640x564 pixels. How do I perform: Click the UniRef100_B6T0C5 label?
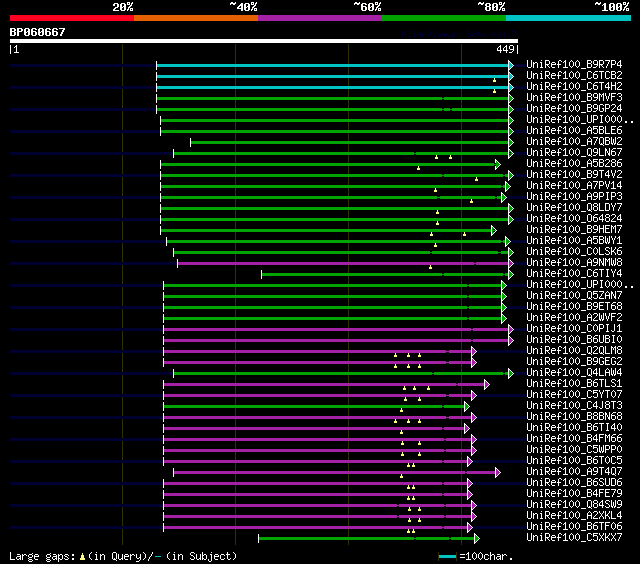574,461
